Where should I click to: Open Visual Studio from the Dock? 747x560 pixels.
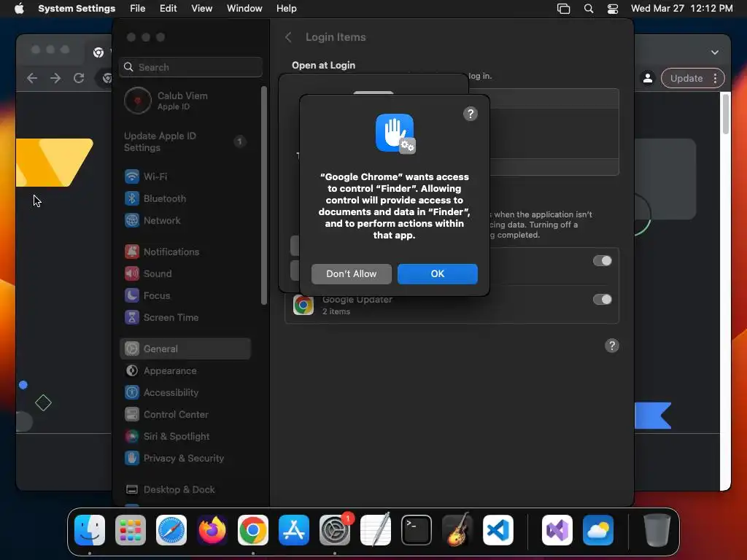[557, 530]
